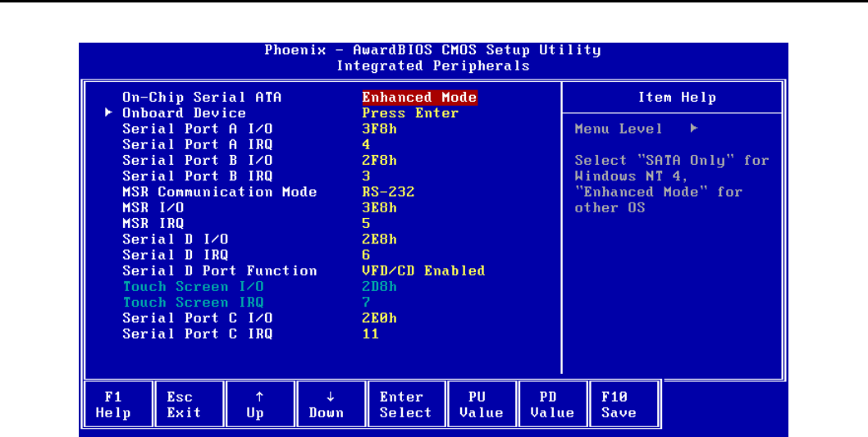Select the MSR Communication Mode label

tap(219, 192)
